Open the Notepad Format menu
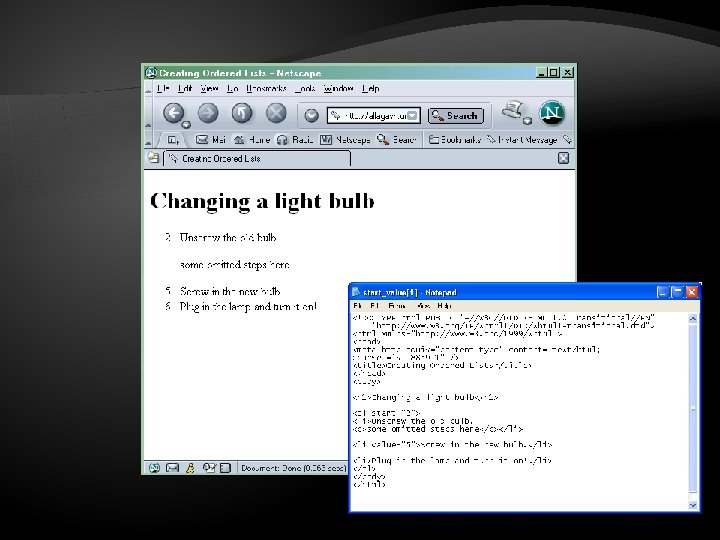Image resolution: width=720 pixels, height=540 pixels. click(x=397, y=305)
